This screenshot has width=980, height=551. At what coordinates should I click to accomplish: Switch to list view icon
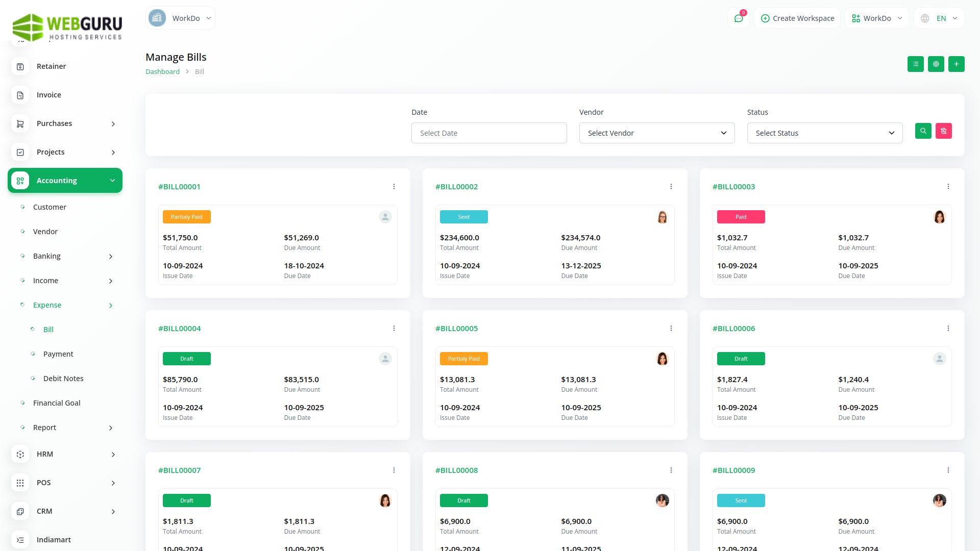915,64
